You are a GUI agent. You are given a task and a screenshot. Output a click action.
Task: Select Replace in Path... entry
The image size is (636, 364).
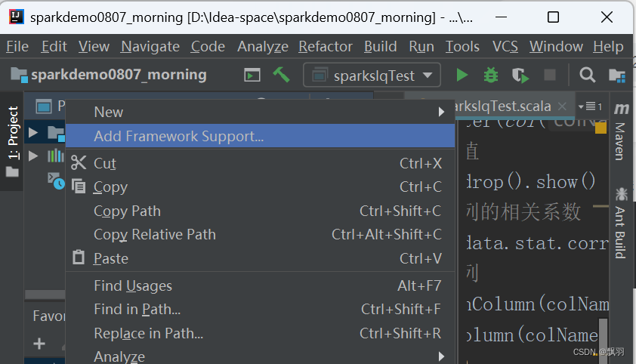(260, 333)
